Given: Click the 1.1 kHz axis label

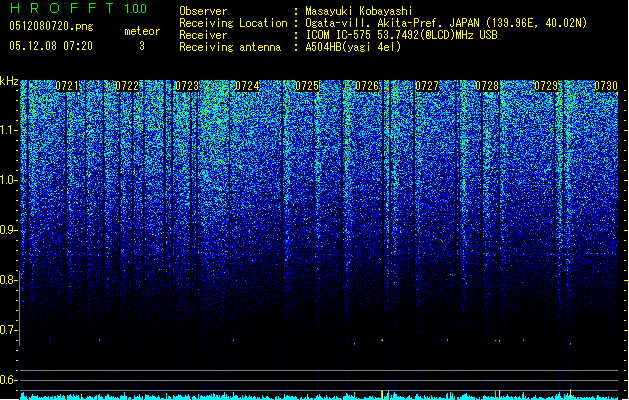Looking at the screenshot, I should [x=8, y=130].
